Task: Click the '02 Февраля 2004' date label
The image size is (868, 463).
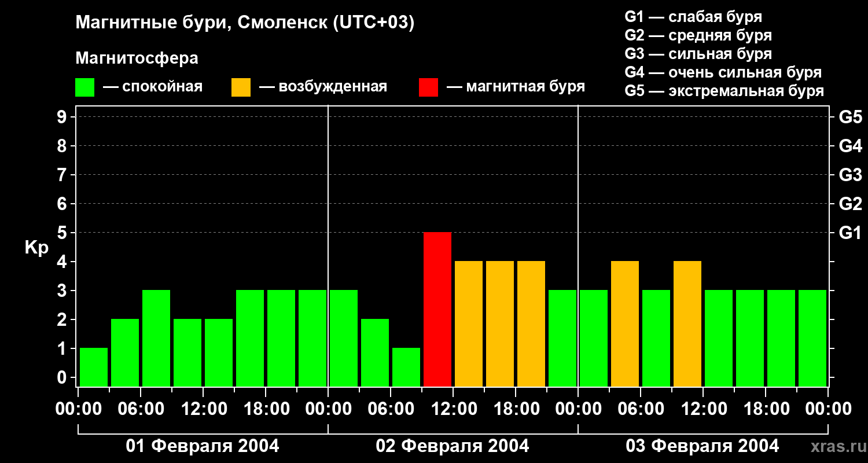Action: pos(453,446)
